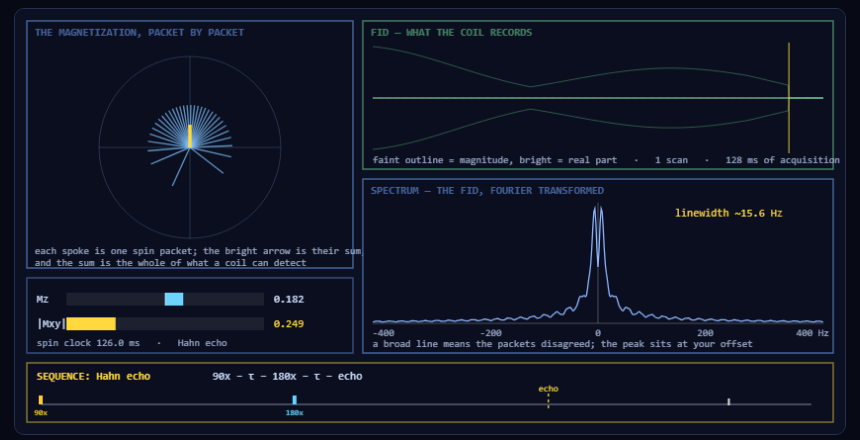Click the Mz label

point(42,299)
